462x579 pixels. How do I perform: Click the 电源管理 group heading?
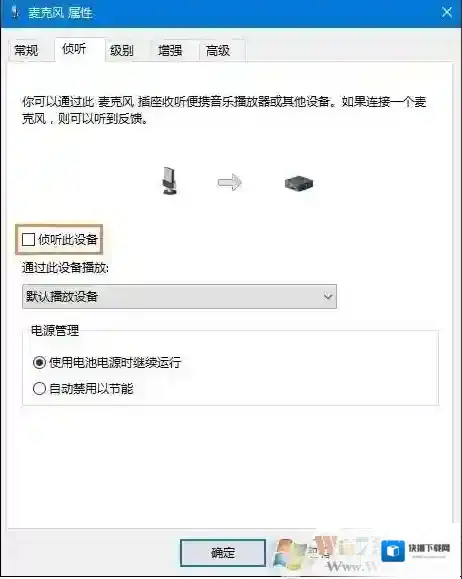[x=55, y=330]
